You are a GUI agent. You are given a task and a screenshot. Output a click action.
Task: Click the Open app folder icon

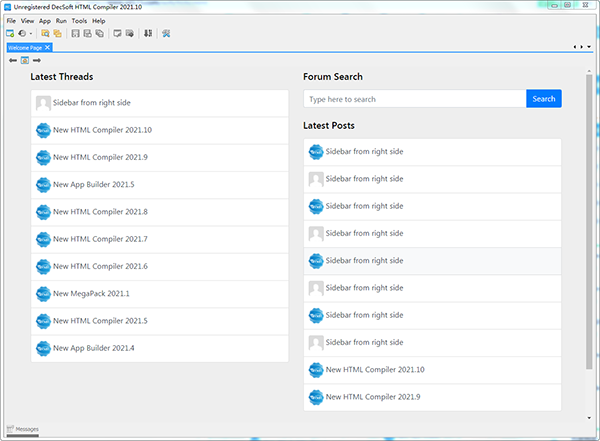click(46, 33)
